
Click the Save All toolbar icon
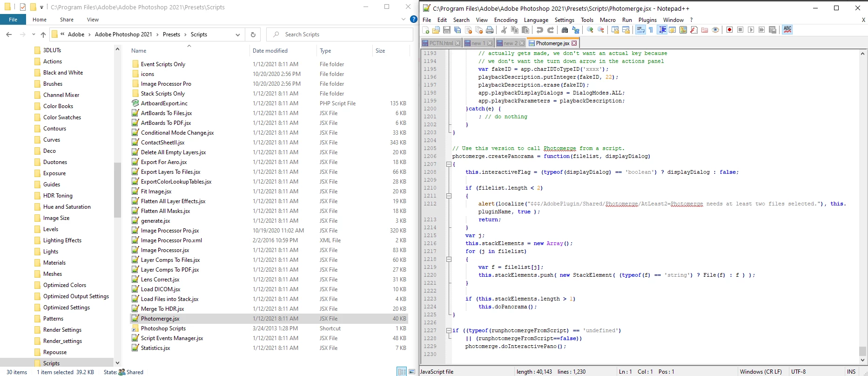(458, 30)
